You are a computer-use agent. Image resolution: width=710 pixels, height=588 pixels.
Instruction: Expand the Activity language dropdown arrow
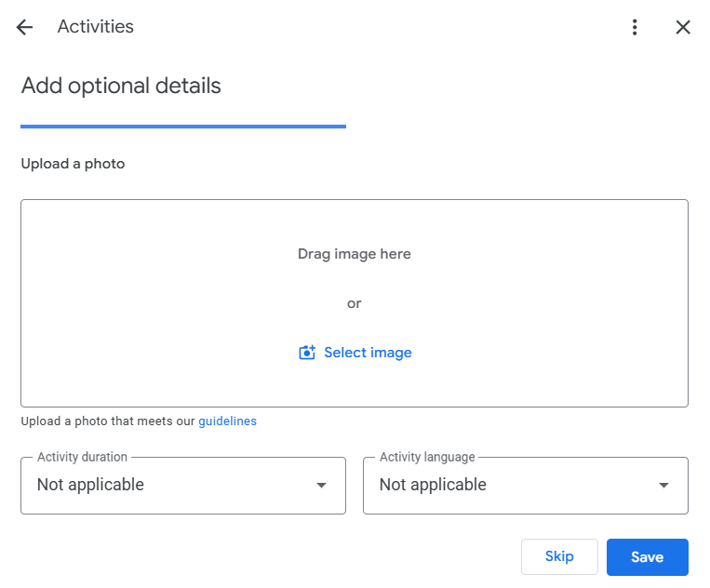coord(663,486)
